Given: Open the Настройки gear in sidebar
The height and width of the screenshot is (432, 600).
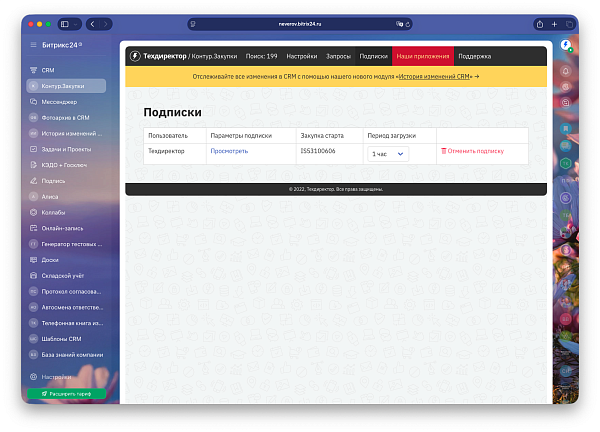Looking at the screenshot, I should pos(33,377).
